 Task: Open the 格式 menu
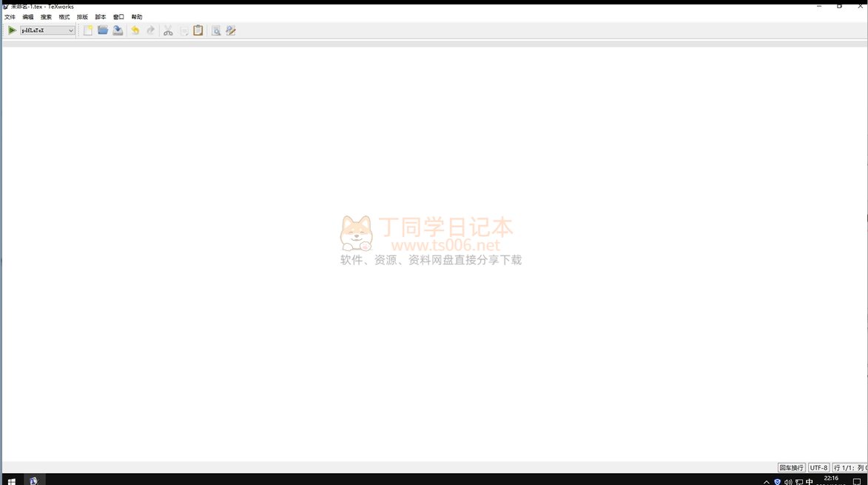click(x=64, y=17)
